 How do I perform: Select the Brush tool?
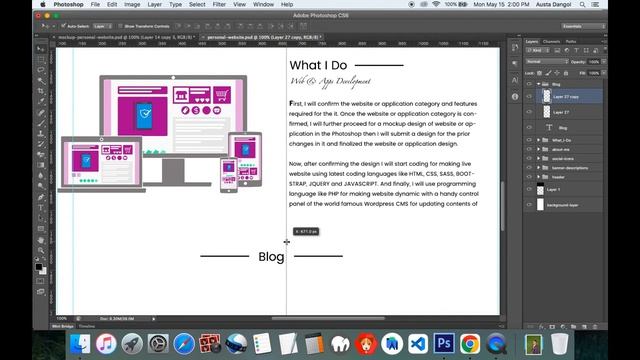[41, 123]
